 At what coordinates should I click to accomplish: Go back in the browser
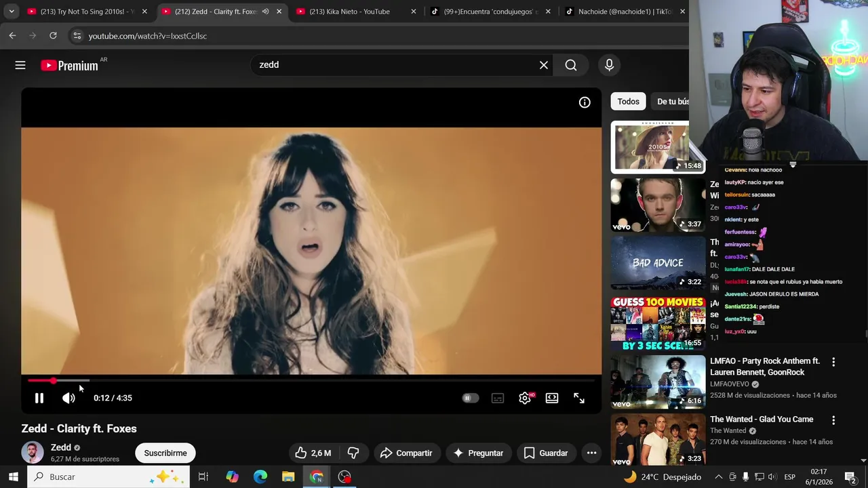pyautogui.click(x=12, y=36)
